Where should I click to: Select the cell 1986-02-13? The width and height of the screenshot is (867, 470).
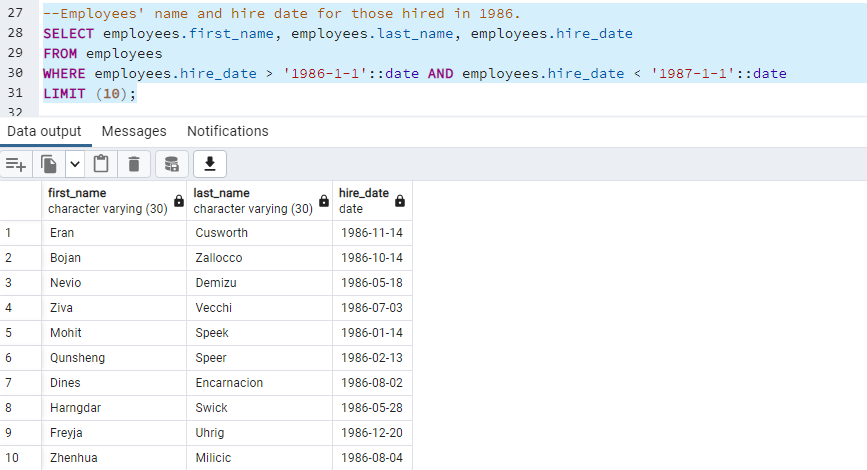[x=372, y=358]
